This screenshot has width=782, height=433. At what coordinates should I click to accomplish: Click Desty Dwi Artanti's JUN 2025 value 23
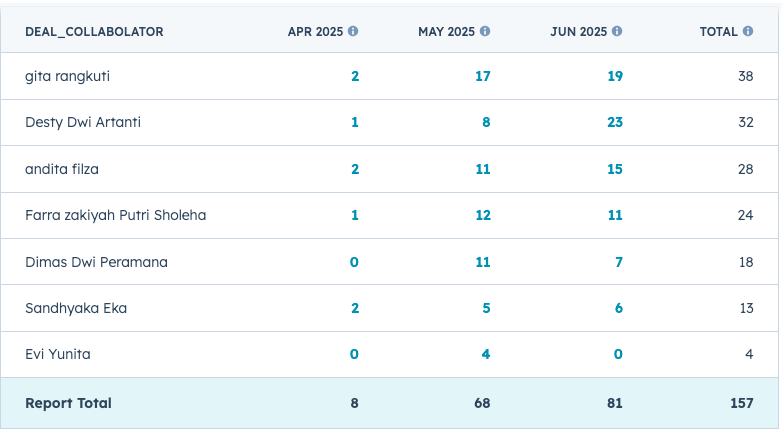[x=614, y=122]
